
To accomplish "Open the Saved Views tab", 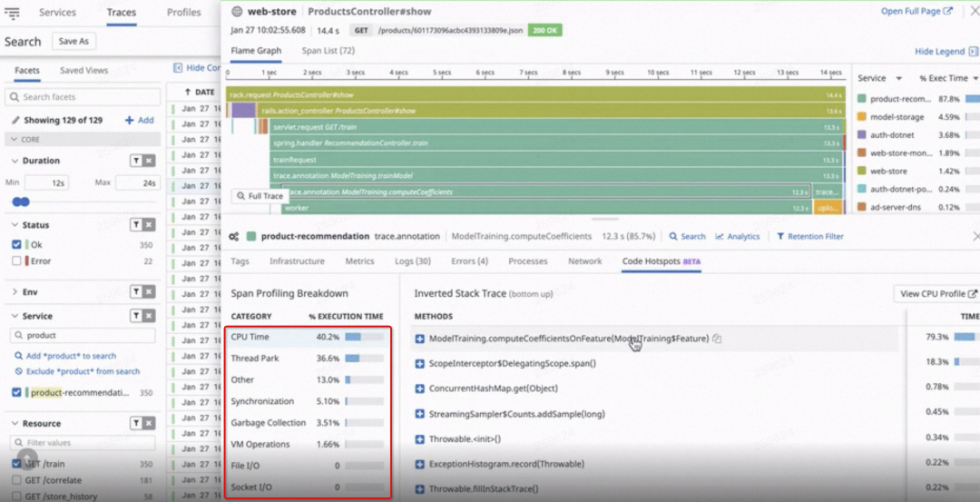I will (83, 70).
